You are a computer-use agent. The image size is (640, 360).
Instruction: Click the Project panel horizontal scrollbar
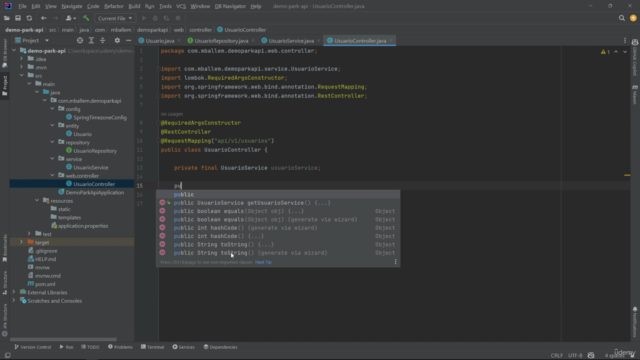[63, 339]
